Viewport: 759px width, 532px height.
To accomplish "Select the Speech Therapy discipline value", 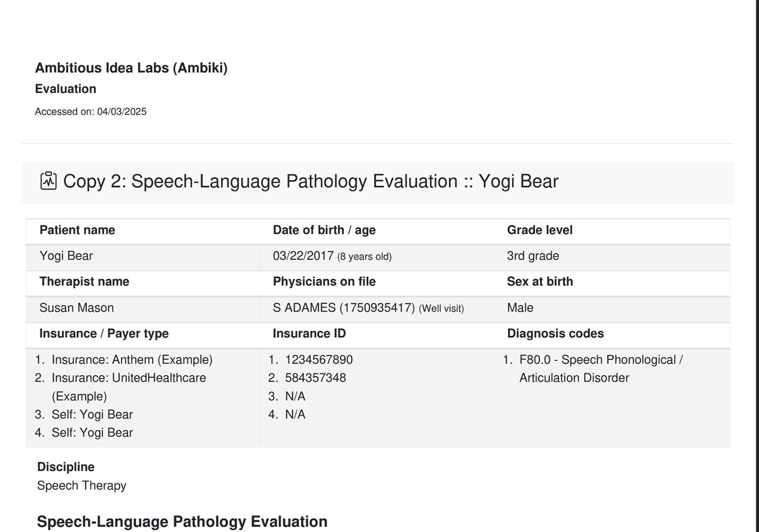I will click(x=81, y=485).
